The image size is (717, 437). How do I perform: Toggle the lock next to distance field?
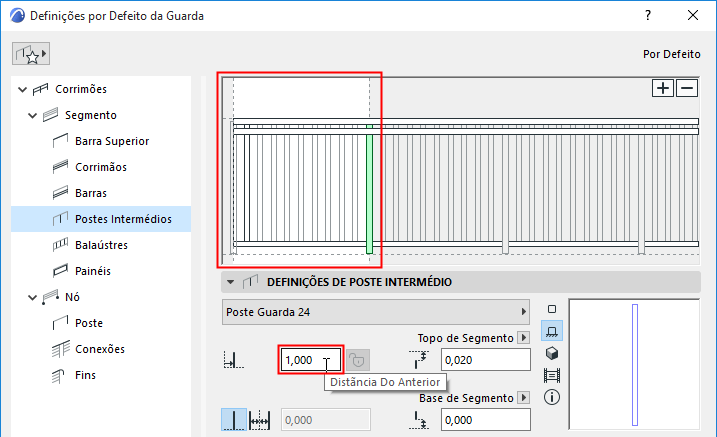(358, 361)
